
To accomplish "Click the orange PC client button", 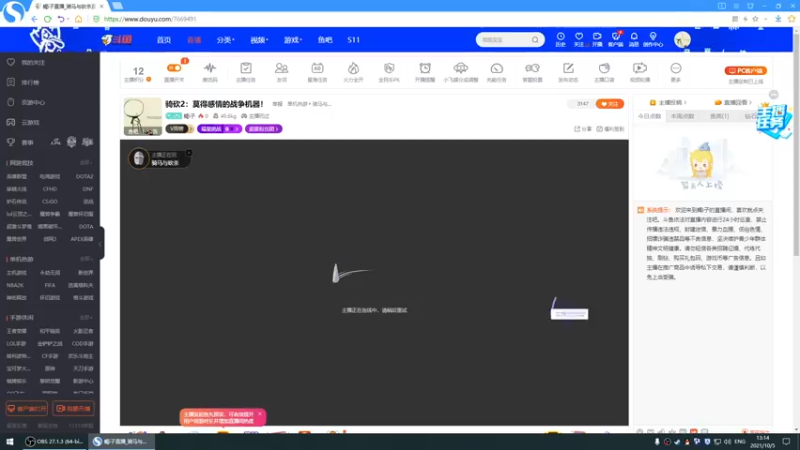I will click(745, 71).
